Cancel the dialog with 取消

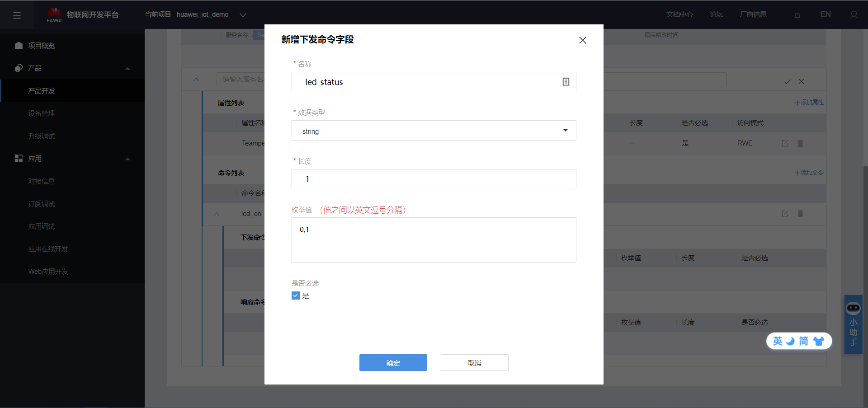[474, 362]
